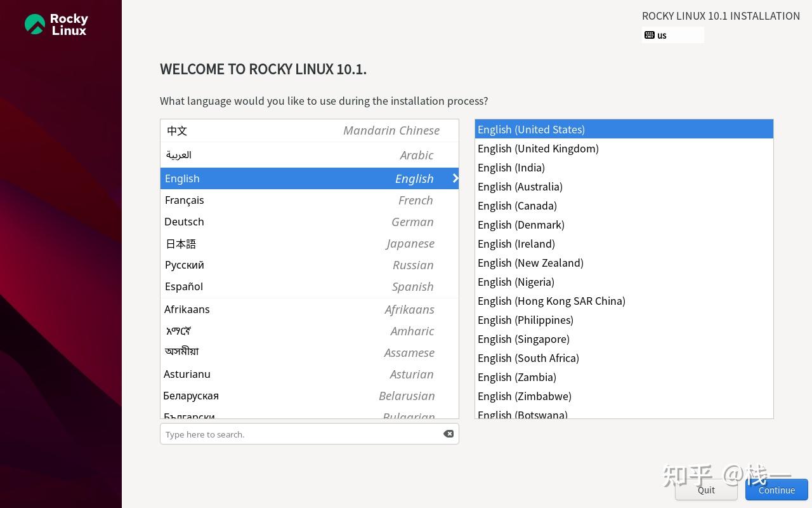Pick English (Denmark) locale
812x508 pixels.
[624, 224]
